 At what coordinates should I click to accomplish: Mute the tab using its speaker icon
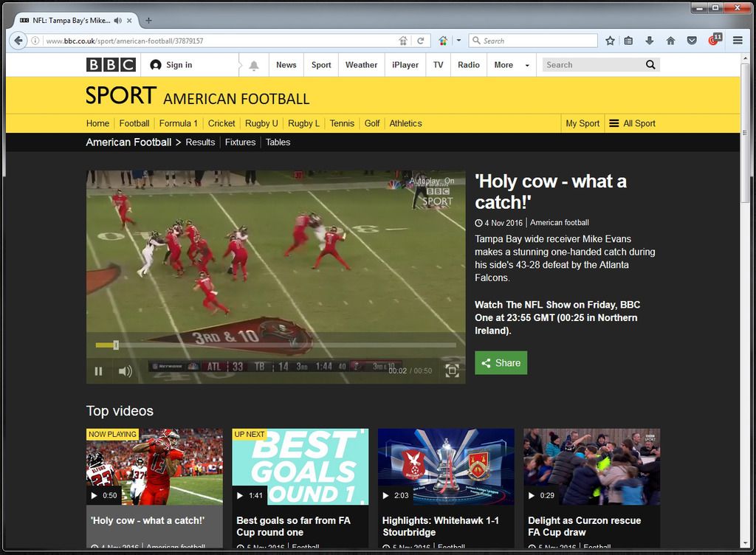117,21
